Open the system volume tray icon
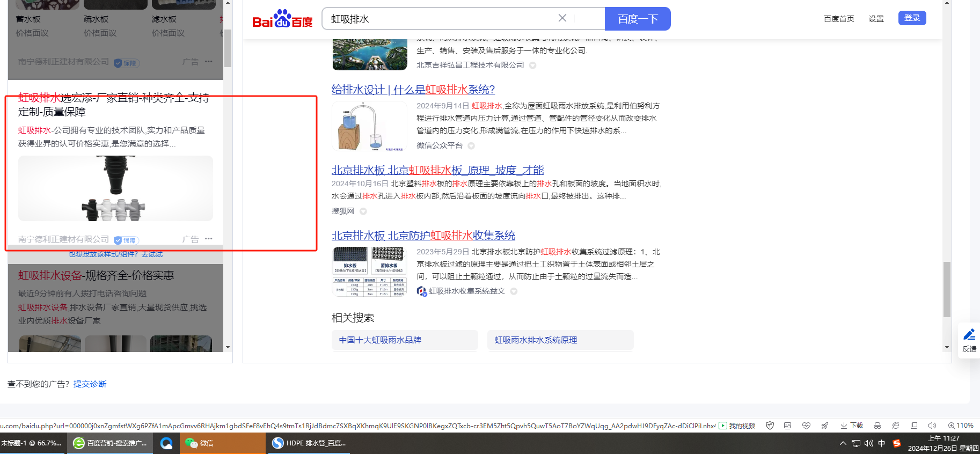This screenshot has height=454, width=980. 869,443
